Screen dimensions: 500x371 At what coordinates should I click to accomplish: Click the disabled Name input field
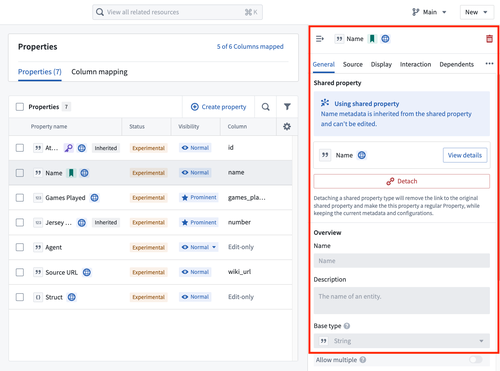pos(402,261)
